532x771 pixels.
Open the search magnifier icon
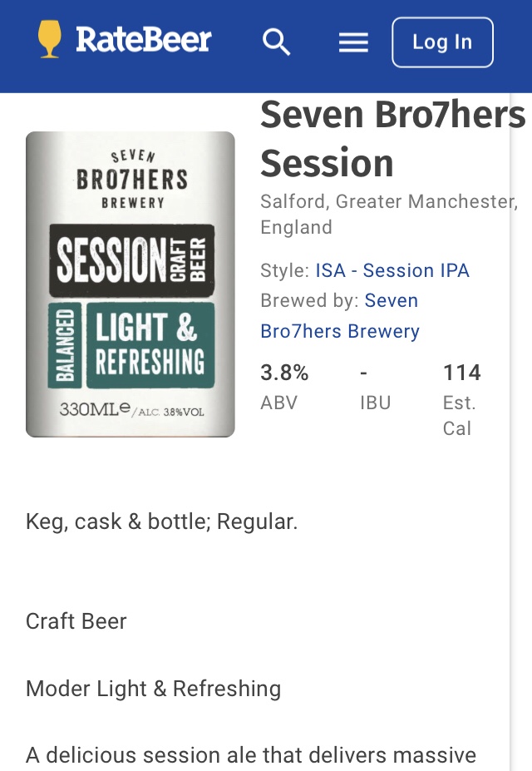(x=276, y=42)
